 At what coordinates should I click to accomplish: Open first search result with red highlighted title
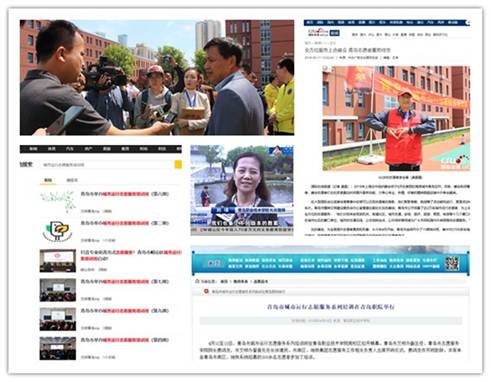[x=125, y=194]
